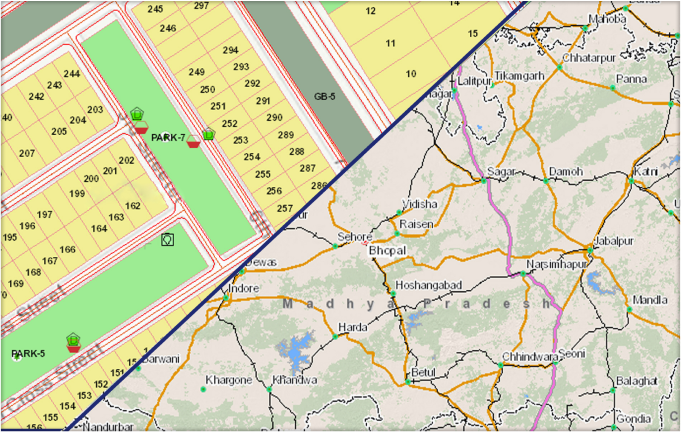This screenshot has width=681, height=432.
Task: Select plot number 199
Action: (77, 193)
